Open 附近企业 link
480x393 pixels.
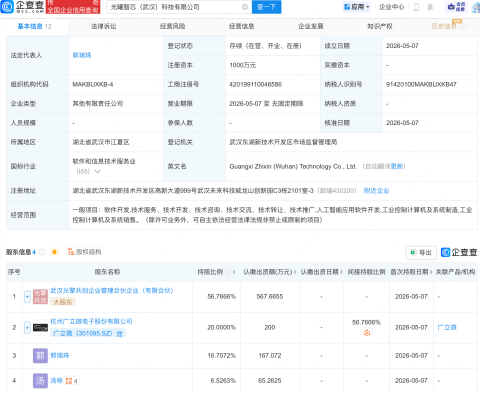[x=376, y=191]
